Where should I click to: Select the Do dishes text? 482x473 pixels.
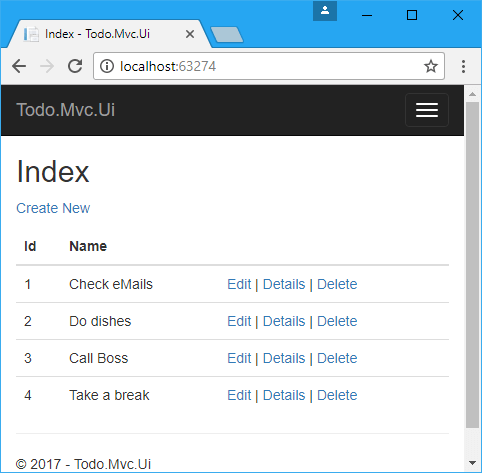[100, 321]
